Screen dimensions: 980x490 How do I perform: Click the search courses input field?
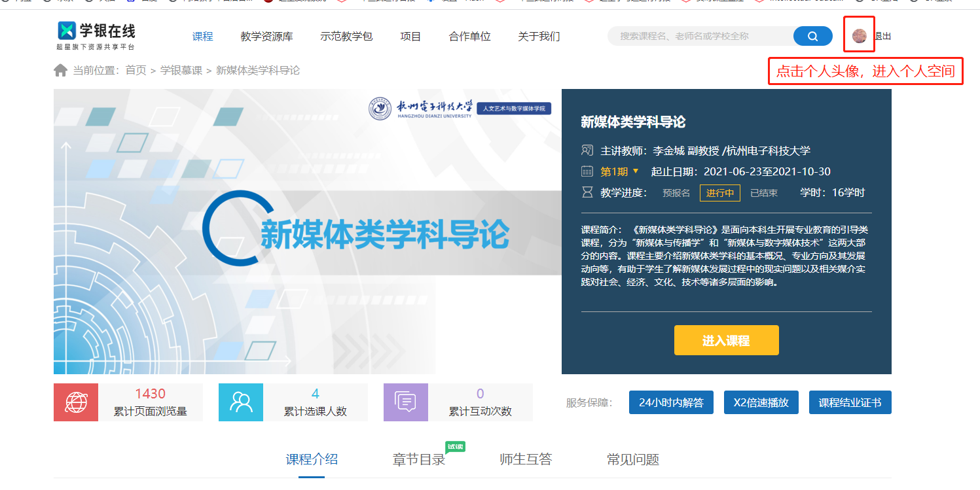point(700,37)
